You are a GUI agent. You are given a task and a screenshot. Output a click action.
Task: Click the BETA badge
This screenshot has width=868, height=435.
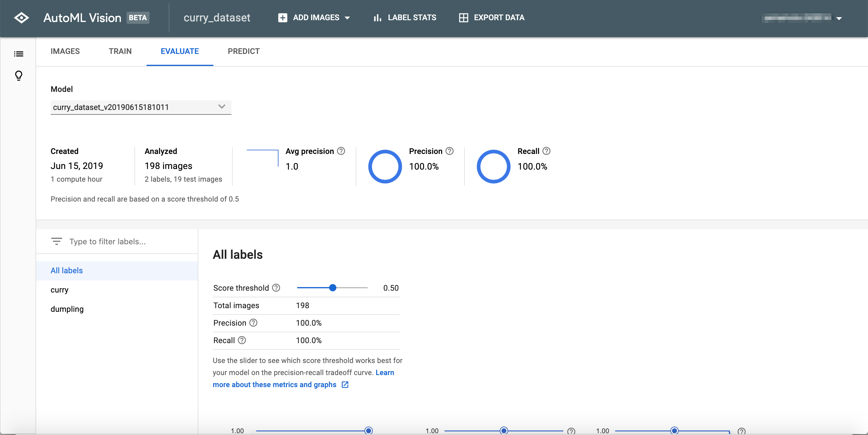tap(138, 17)
